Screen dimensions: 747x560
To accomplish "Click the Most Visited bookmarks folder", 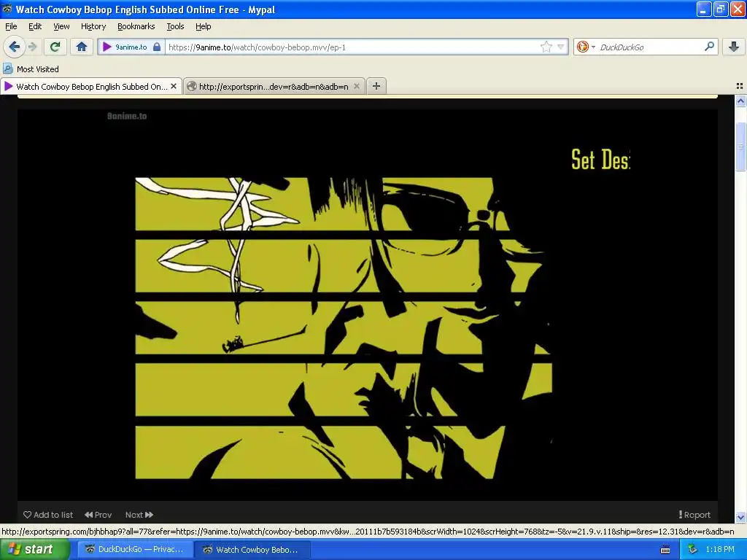I will (31, 69).
